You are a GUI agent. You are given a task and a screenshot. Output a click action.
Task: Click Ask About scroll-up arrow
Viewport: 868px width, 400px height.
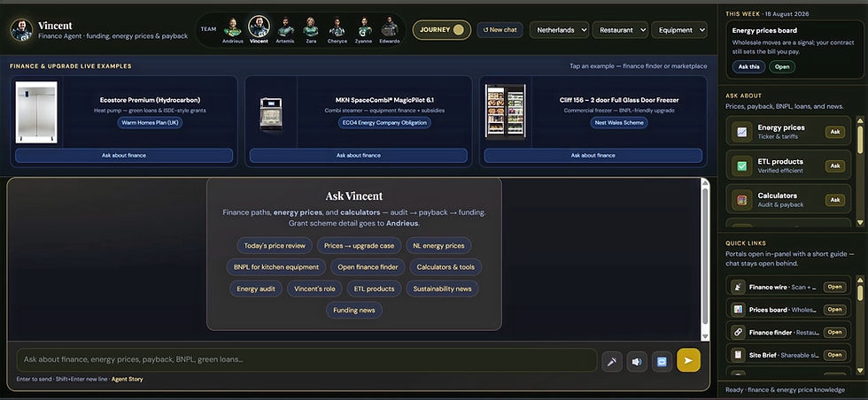click(860, 119)
